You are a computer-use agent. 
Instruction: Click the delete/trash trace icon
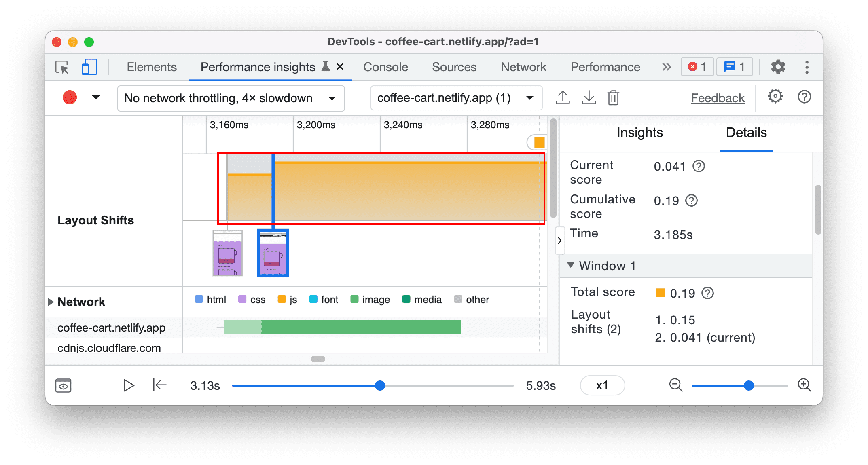pyautogui.click(x=614, y=97)
